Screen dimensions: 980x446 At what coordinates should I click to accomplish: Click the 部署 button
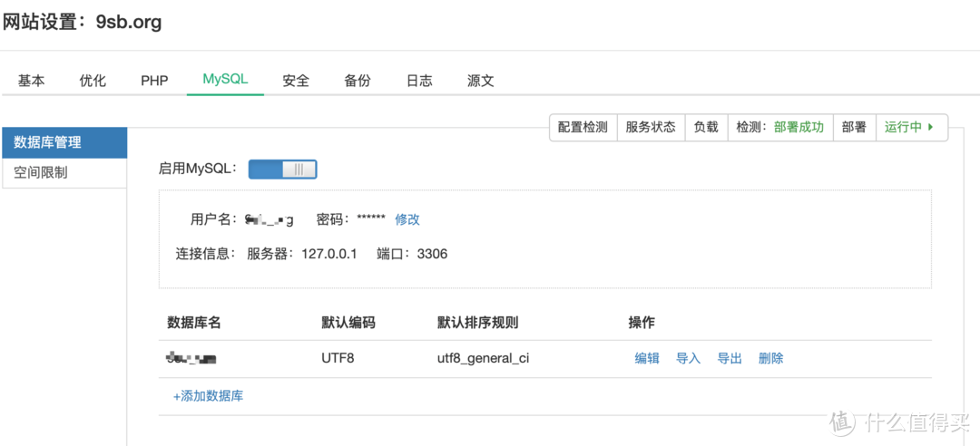click(855, 128)
